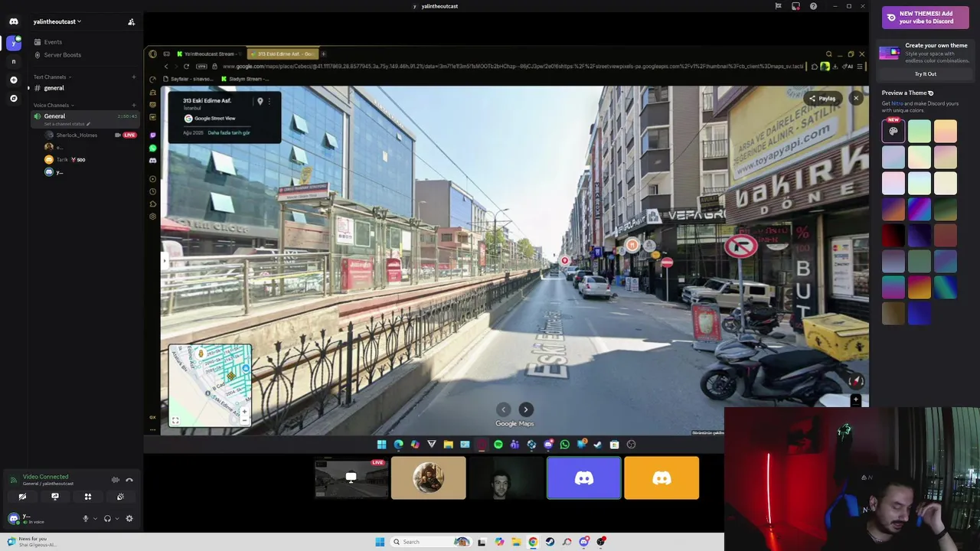
Task: Collapse the Text Channels category
Action: 52,77
